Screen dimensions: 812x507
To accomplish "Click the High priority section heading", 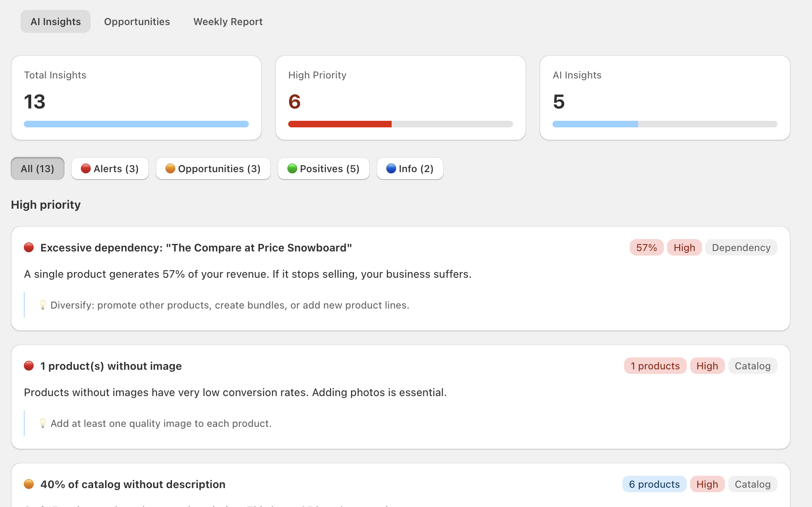I will (46, 205).
